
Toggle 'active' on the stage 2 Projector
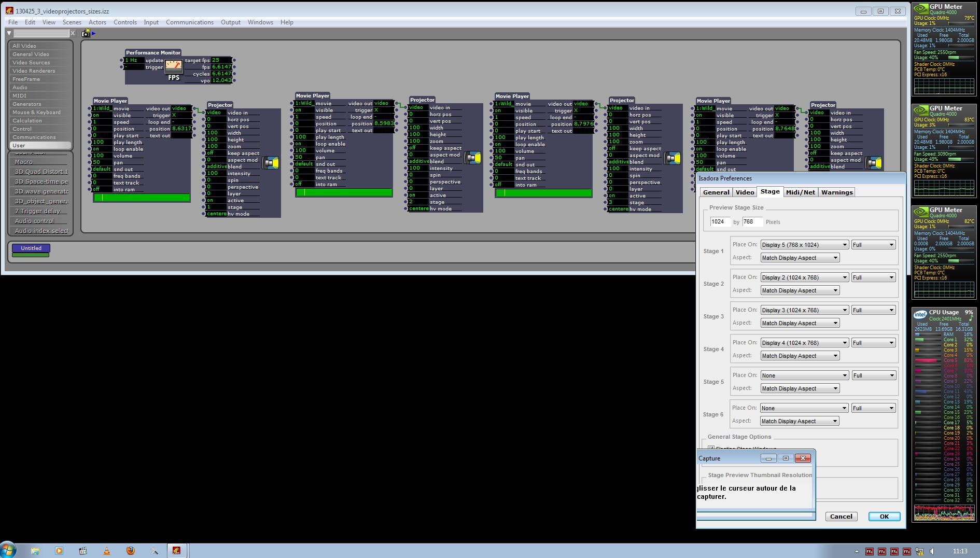[x=417, y=195]
